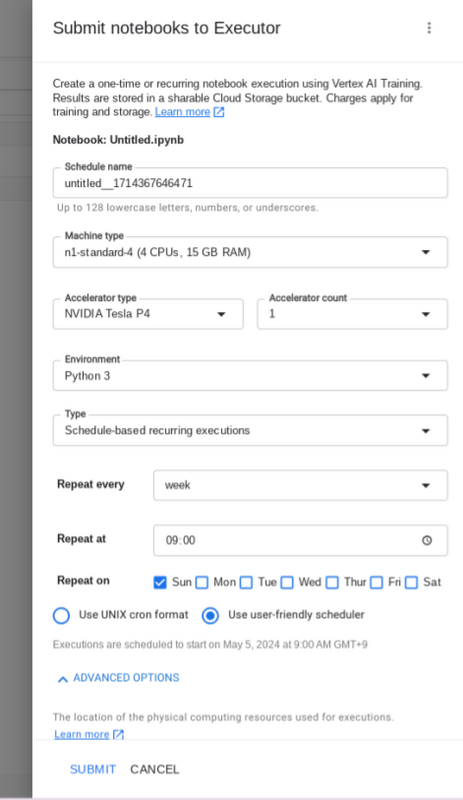Open the Machine type dropdown

[250, 252]
